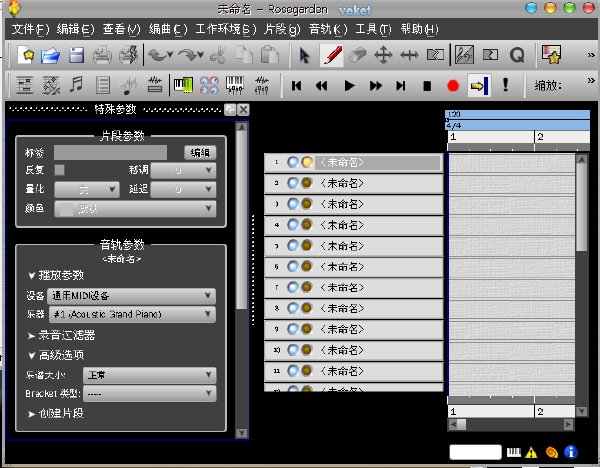Click the redo arrow button
600x468 pixels.
point(190,55)
